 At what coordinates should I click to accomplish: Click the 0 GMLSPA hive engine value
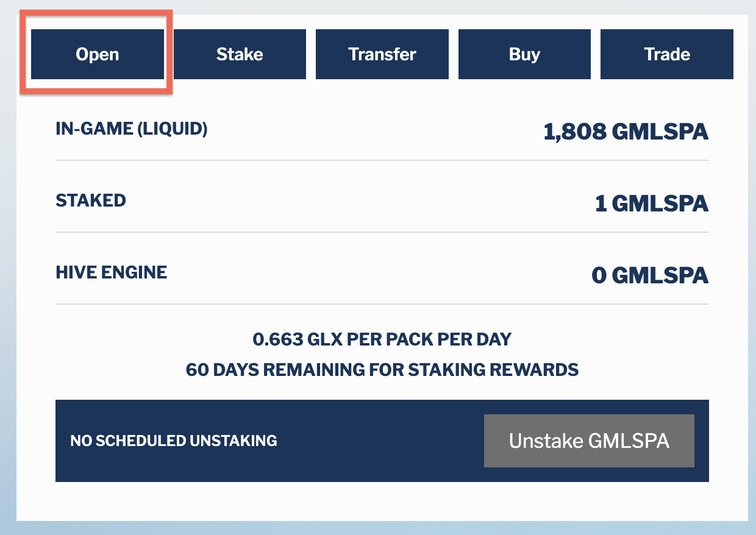(x=651, y=275)
